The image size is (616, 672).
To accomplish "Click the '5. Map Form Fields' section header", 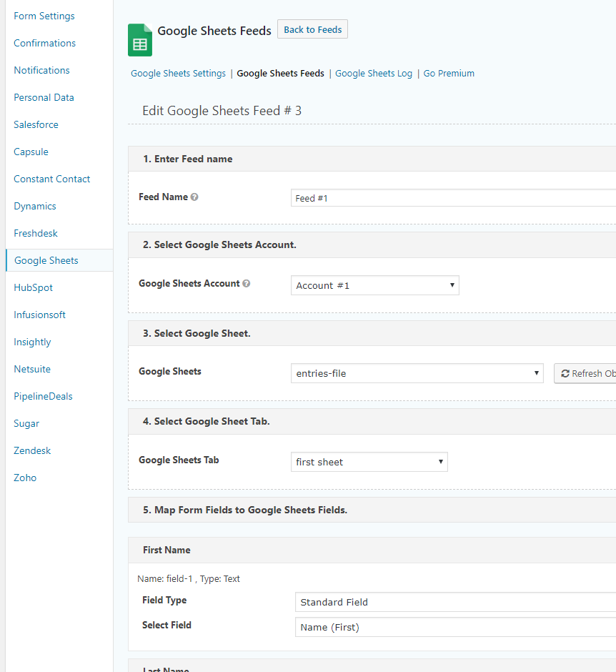I will coord(372,510).
